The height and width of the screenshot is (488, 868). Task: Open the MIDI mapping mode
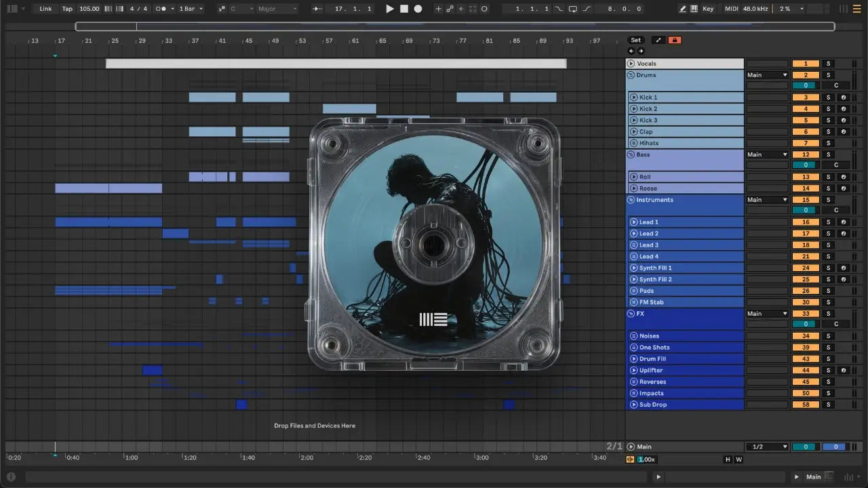(x=731, y=9)
